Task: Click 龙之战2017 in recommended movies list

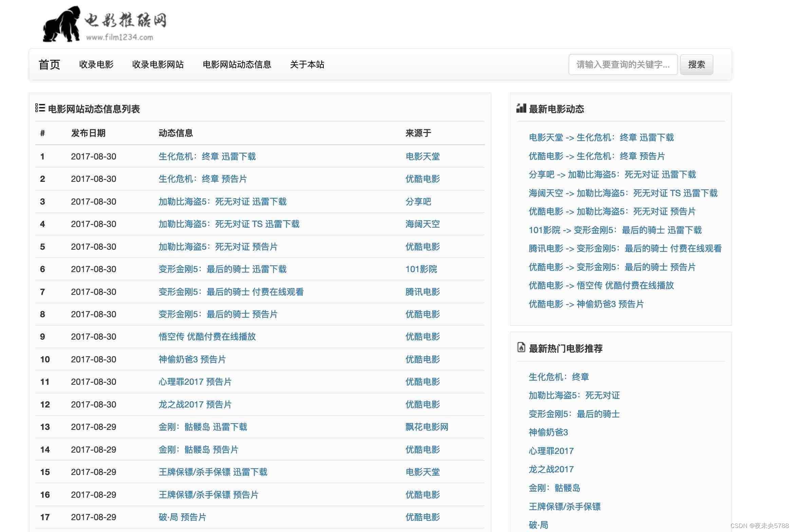Action: pos(551,469)
